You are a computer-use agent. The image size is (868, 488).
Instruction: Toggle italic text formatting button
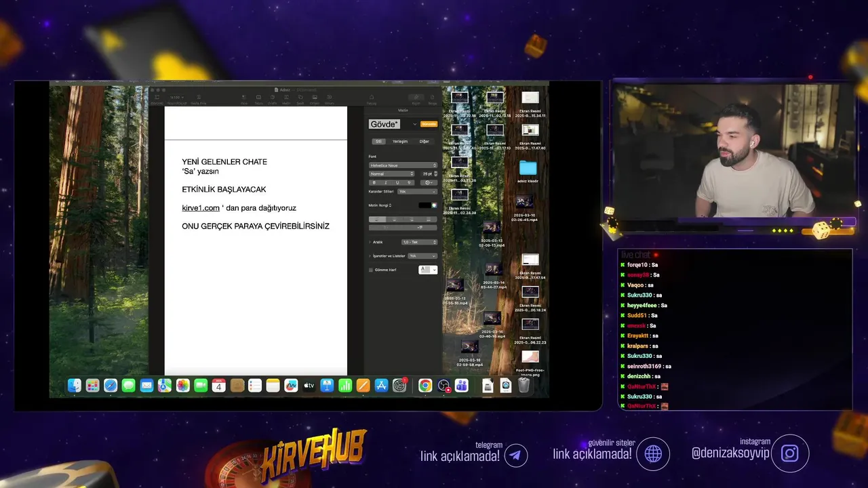pos(386,182)
